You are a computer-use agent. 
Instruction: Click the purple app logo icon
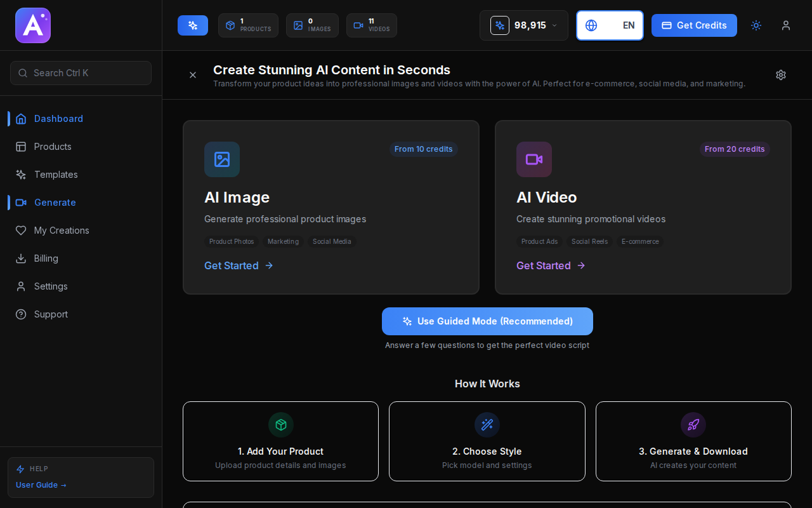tap(33, 25)
